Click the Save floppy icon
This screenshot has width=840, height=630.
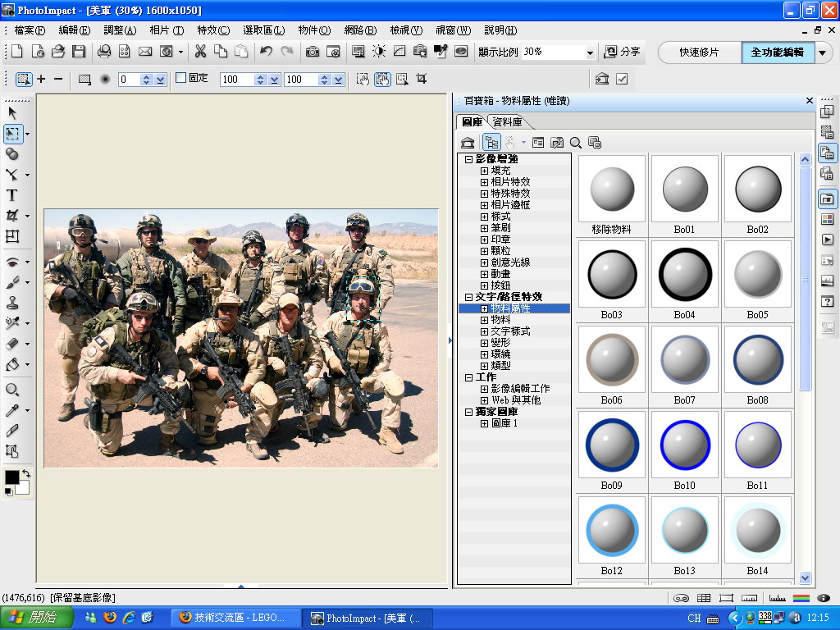[x=79, y=52]
